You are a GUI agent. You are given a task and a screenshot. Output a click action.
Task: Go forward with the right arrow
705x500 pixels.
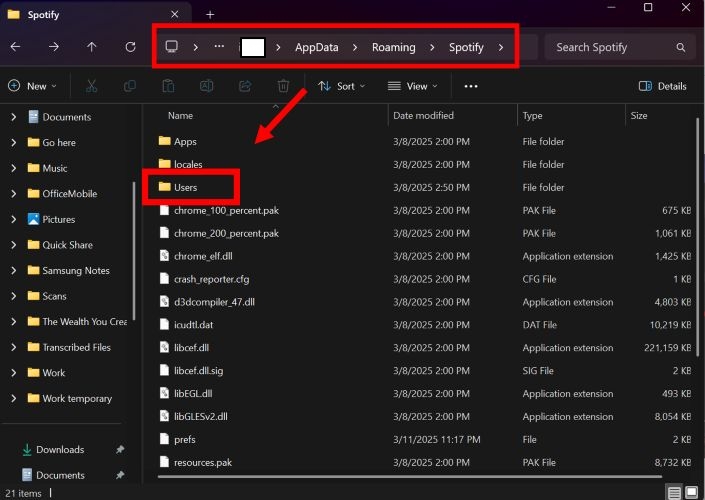[x=54, y=47]
